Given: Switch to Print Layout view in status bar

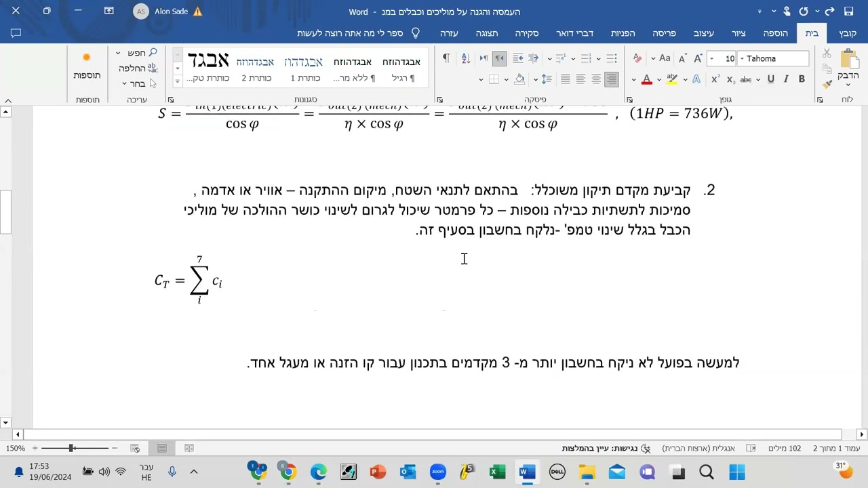Looking at the screenshot, I should tap(162, 448).
